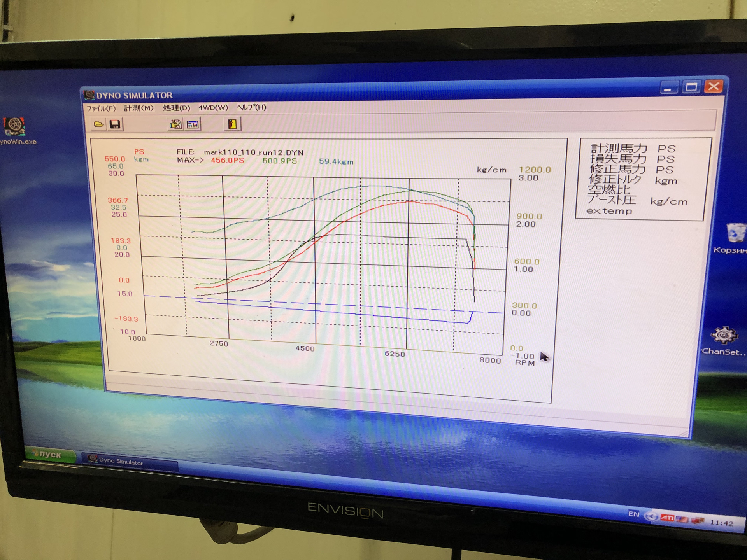Click the 11:42 system clock
Image resolution: width=747 pixels, height=560 pixels.
[x=722, y=523]
